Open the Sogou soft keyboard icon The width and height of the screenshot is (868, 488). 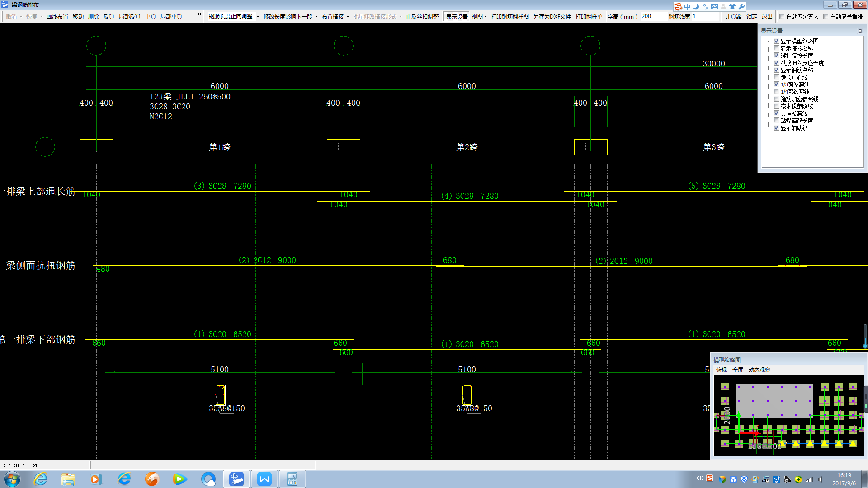tap(714, 6)
